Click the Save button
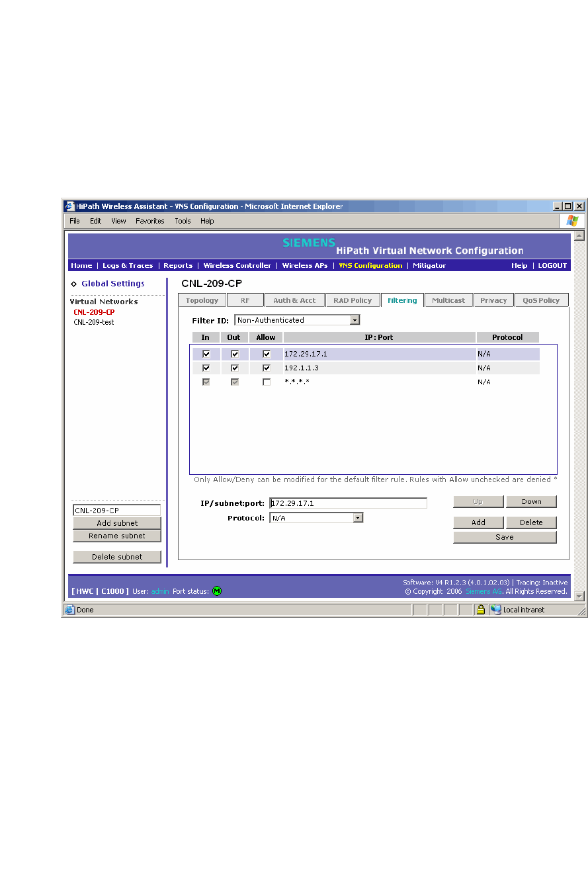Screen dimensions: 588x869 pyautogui.click(x=505, y=537)
